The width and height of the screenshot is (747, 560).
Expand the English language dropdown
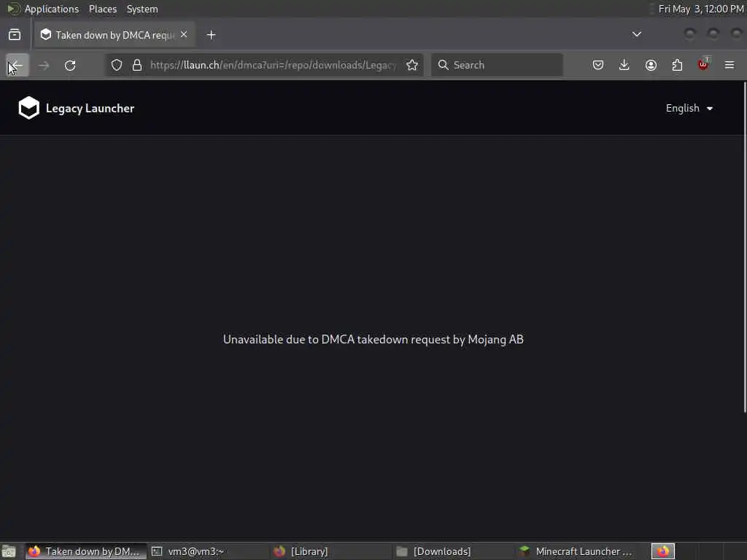[689, 109]
